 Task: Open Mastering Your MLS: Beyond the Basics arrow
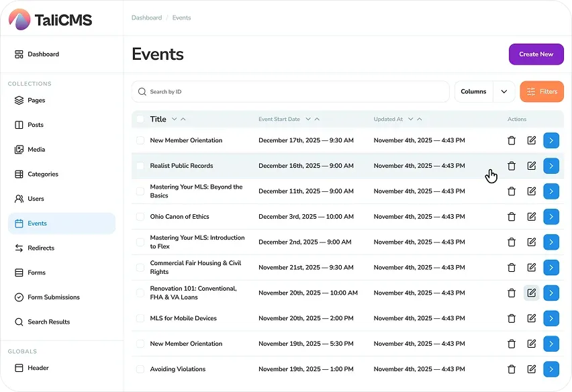pos(551,191)
